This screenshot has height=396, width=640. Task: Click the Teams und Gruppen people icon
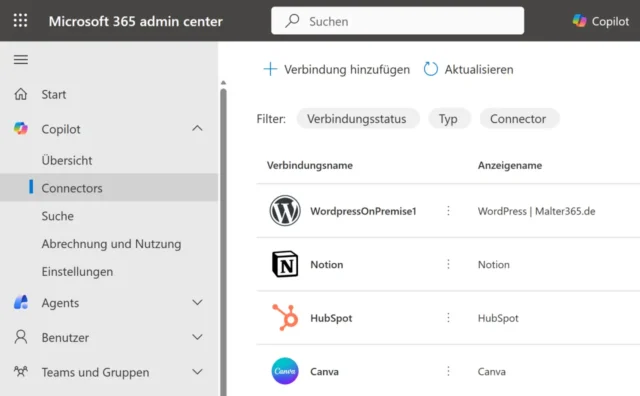pos(21,372)
